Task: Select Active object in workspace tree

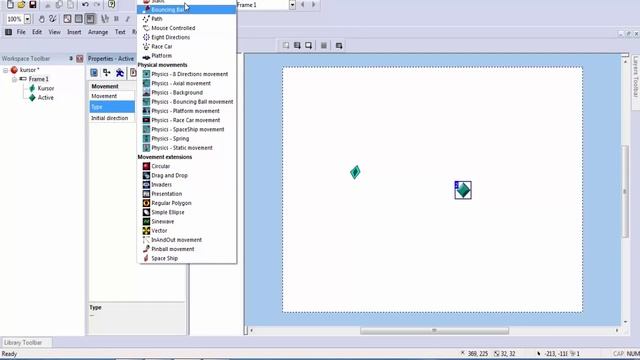Action: point(46,98)
